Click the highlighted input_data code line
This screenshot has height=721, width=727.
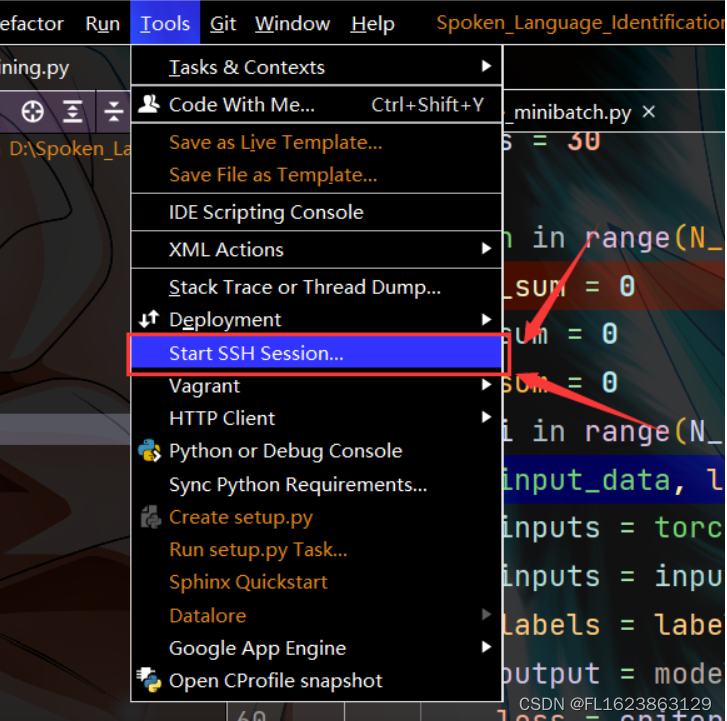(613, 479)
